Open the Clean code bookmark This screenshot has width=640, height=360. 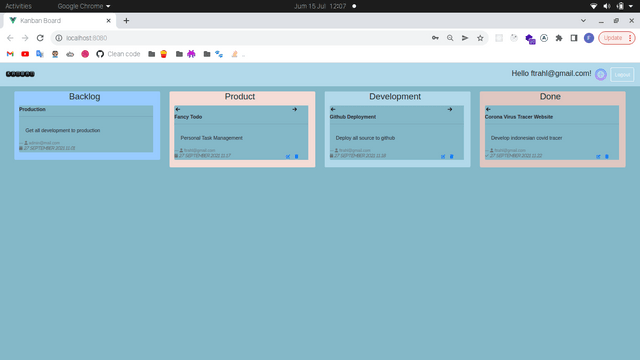[x=118, y=54]
